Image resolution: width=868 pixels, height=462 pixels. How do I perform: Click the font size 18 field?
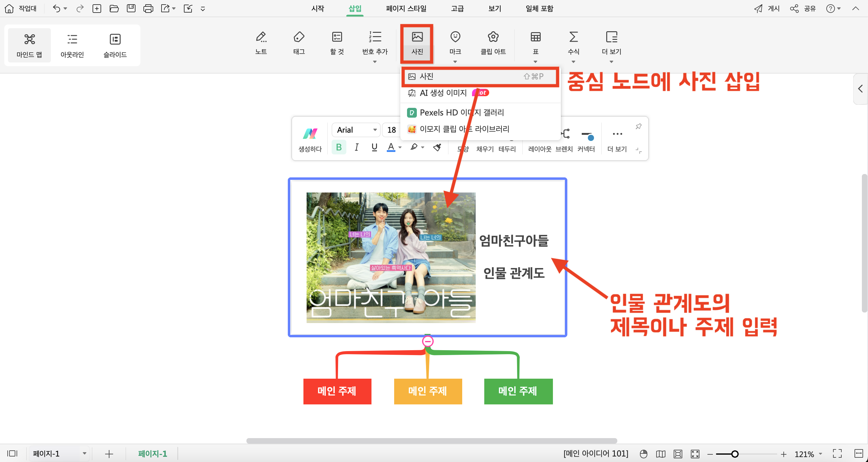coord(391,130)
